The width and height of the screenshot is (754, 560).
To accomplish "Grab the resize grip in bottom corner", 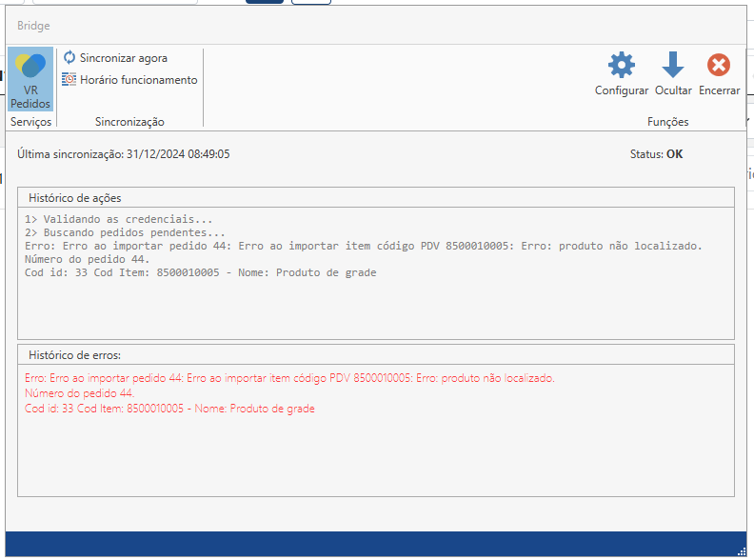I will 741,550.
